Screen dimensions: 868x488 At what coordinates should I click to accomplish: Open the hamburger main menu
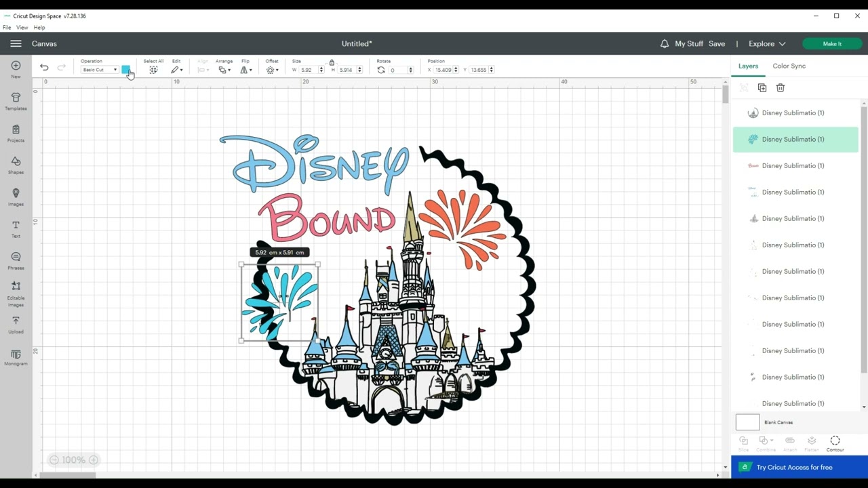[x=16, y=43]
